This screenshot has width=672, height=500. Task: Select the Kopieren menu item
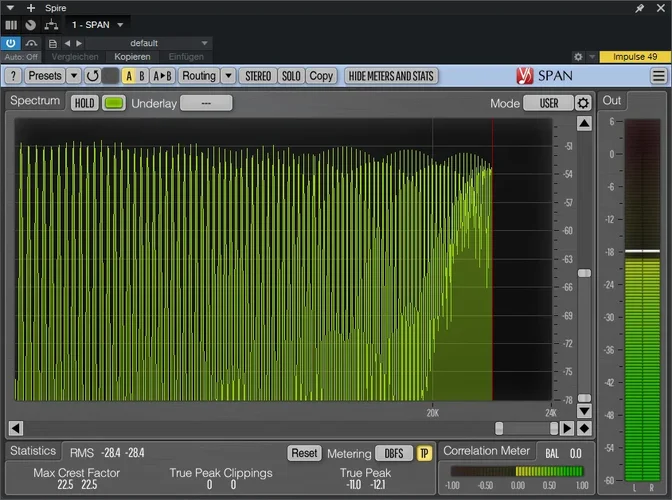click(132, 57)
